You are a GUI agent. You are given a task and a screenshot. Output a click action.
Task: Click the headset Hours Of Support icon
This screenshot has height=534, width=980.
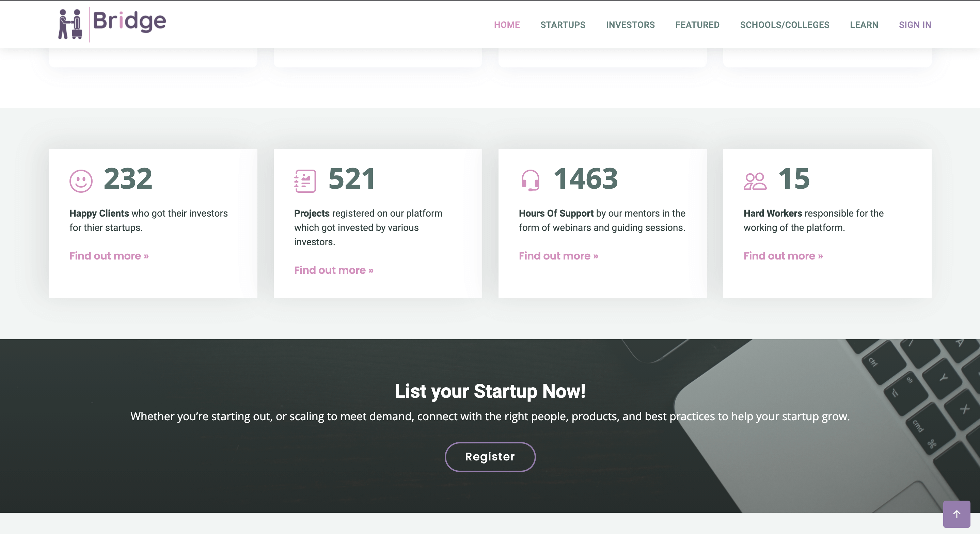tap(530, 180)
